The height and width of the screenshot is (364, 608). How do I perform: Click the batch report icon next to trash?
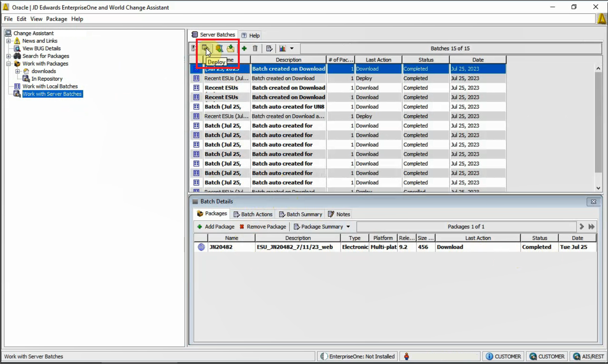coord(269,48)
